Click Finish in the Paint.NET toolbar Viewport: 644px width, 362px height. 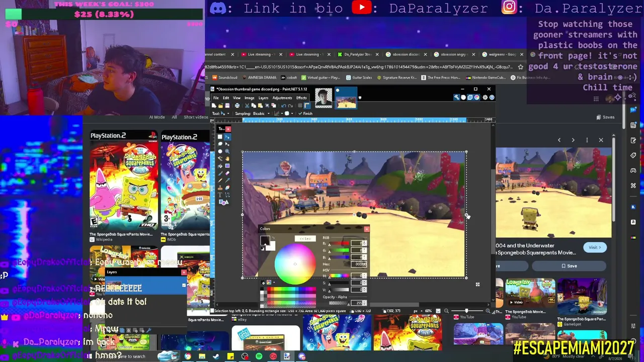click(x=305, y=114)
